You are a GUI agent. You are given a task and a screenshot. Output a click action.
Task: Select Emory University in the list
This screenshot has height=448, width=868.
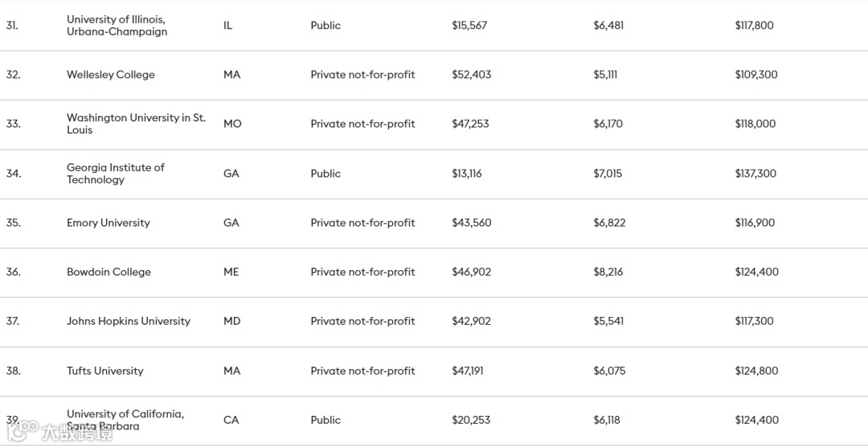(x=108, y=223)
